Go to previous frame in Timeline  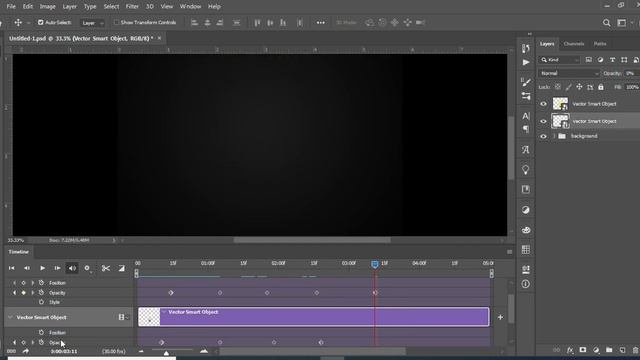click(27, 268)
